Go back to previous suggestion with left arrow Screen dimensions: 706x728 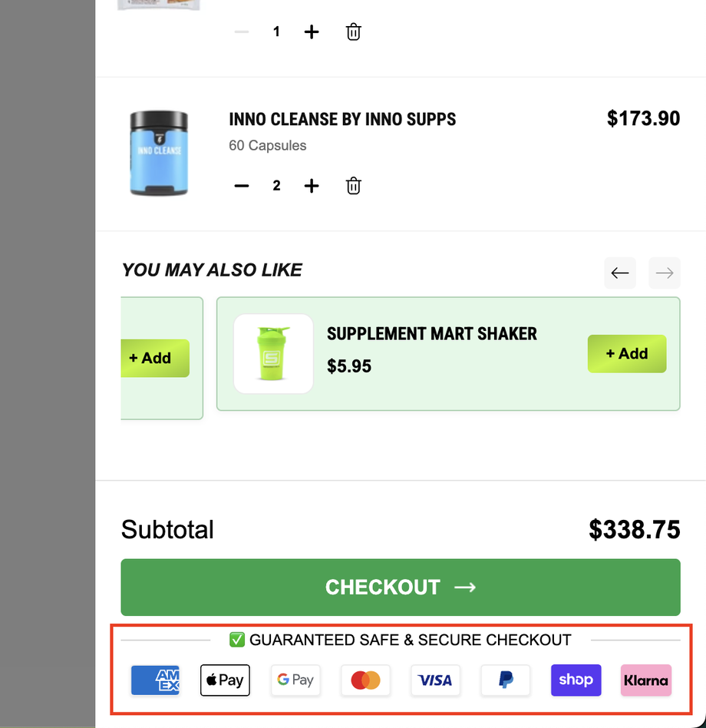pyautogui.click(x=619, y=273)
